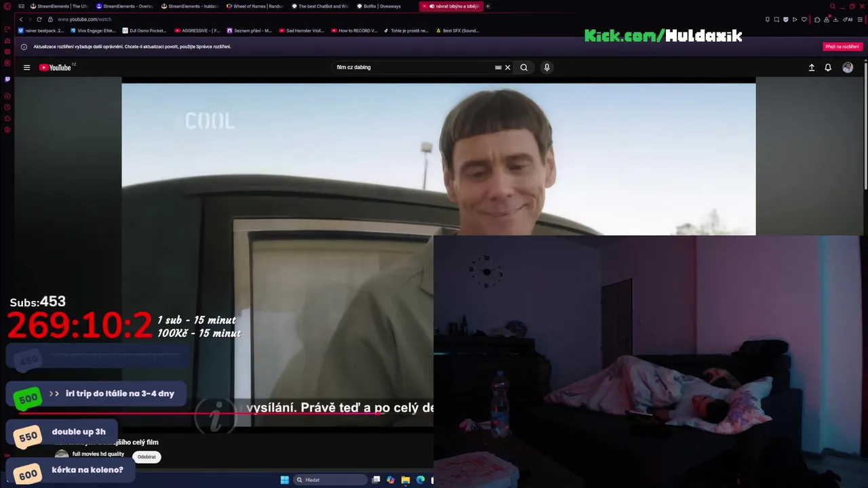Switch to the Wheel of Names tab
Viewport: 868px width, 488px height.
(x=254, y=6)
